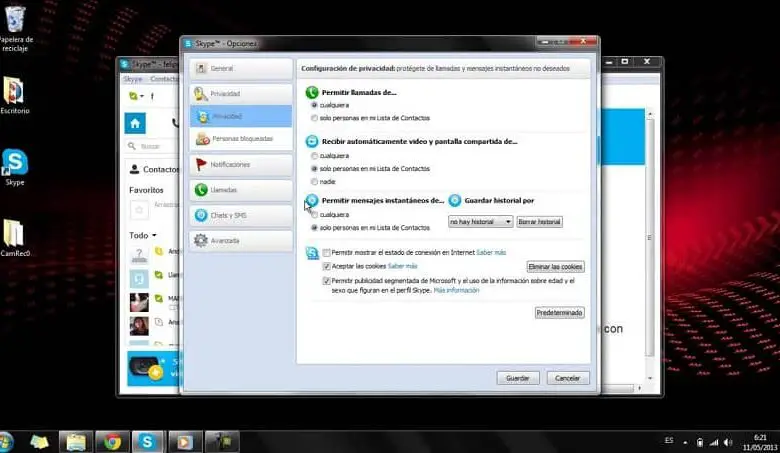780x453 pixels.
Task: Open Llamadas section with green phone icon
Action: [241, 190]
